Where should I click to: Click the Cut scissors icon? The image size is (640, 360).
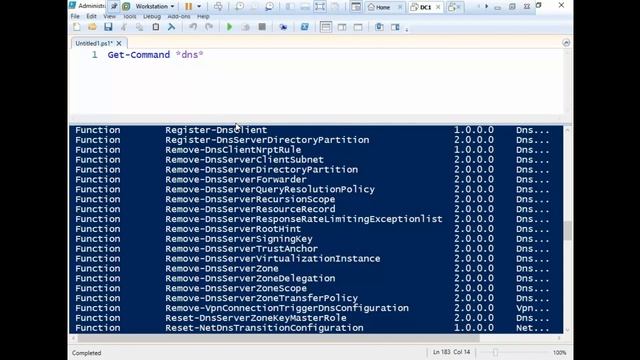pos(124,27)
